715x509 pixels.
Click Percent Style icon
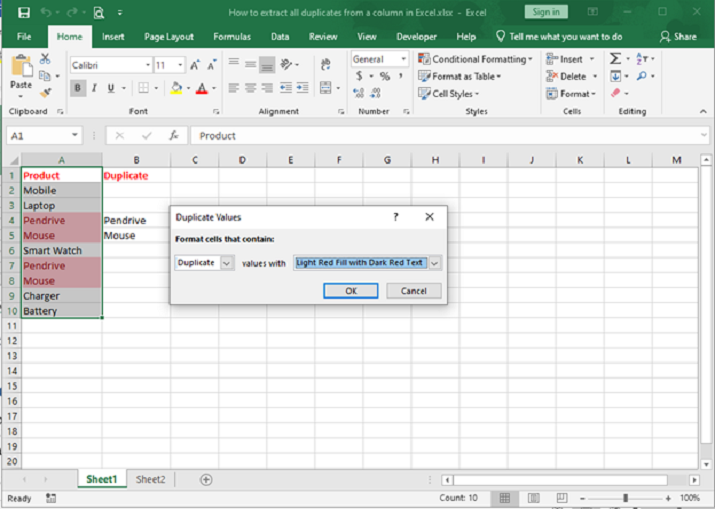point(385,76)
